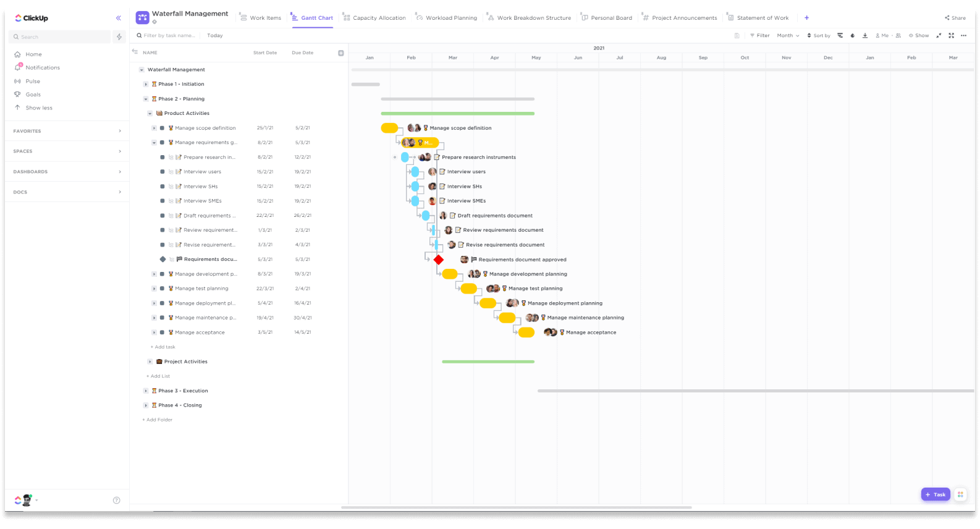Click the subtask icon on Interview users row
980x529 pixels.
171,172
